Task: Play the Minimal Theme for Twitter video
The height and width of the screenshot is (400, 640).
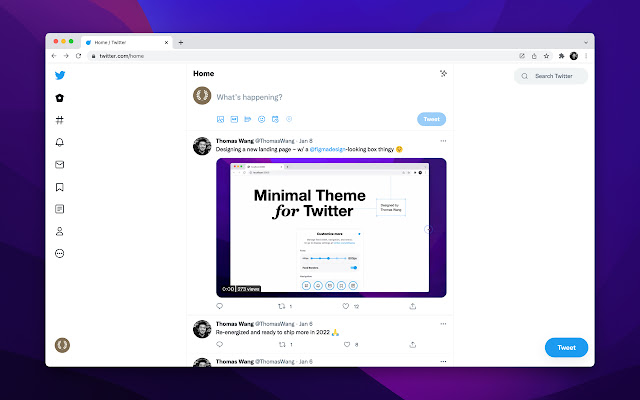Action: point(331,228)
